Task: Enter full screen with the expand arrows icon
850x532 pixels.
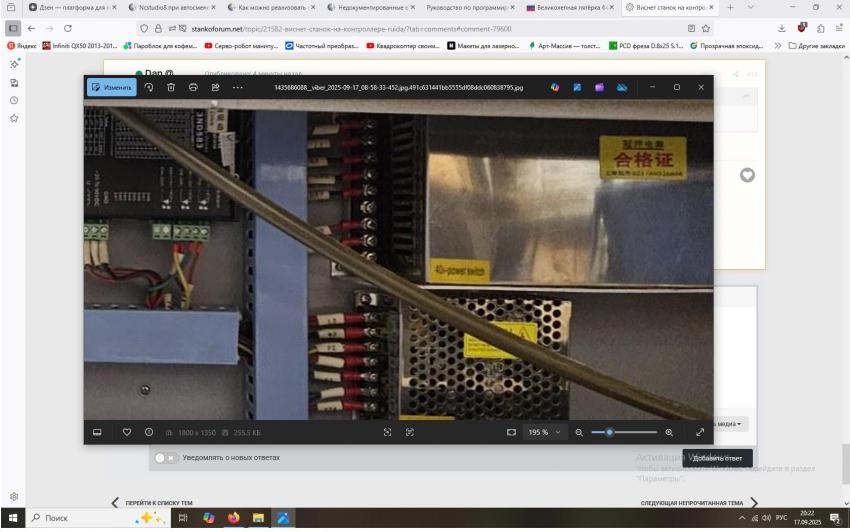Action: pos(700,432)
